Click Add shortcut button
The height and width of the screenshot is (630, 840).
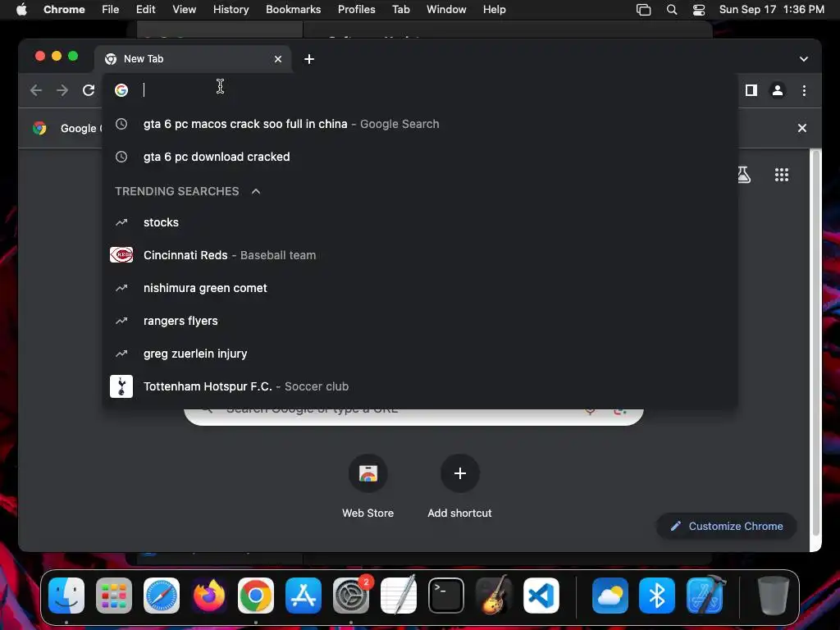pyautogui.click(x=459, y=486)
